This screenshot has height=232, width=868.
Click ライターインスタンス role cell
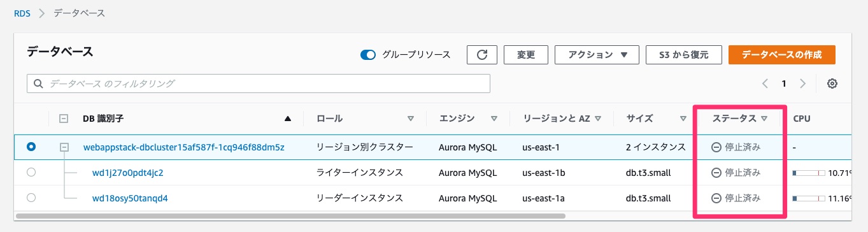click(x=360, y=173)
